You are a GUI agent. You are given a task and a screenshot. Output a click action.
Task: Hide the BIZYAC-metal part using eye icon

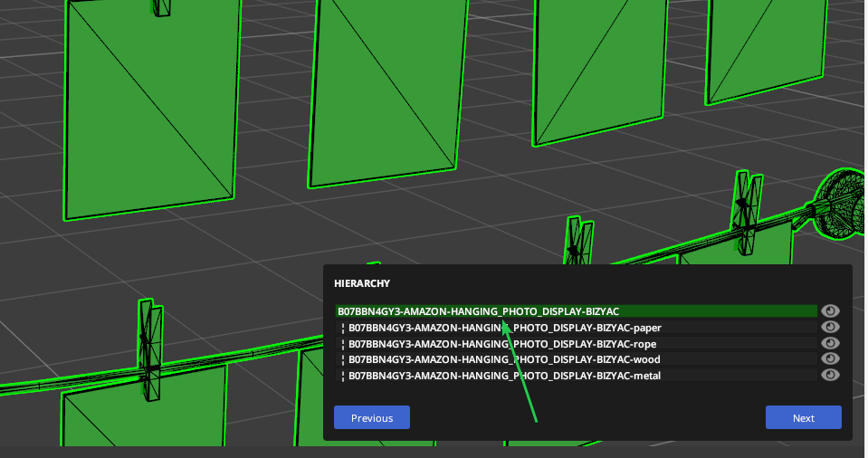pyautogui.click(x=830, y=375)
